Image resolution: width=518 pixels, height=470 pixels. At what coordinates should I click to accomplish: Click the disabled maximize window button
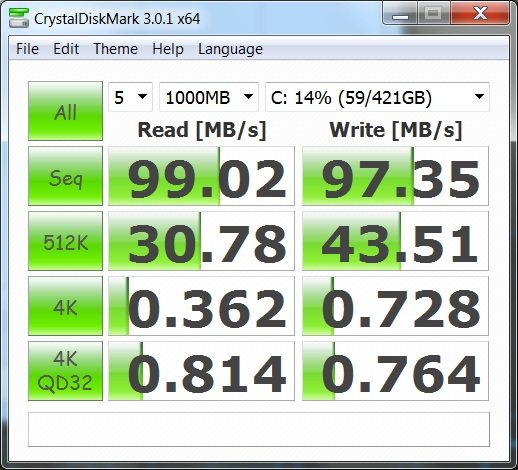434,13
